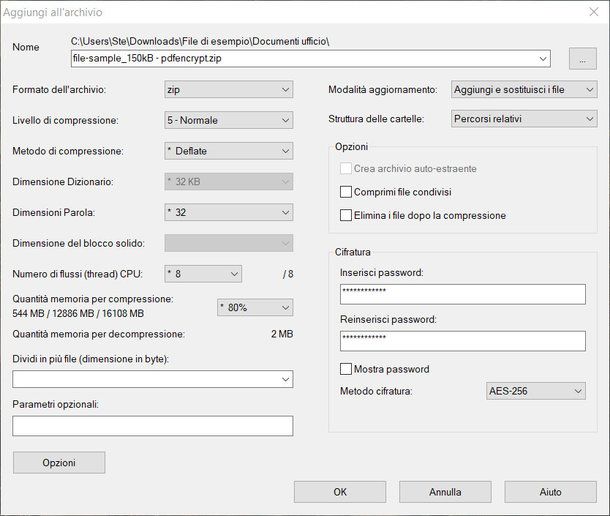The width and height of the screenshot is (610, 516).
Task: Select Metodo cifratura AES-256 dropdown
Action: [x=535, y=391]
